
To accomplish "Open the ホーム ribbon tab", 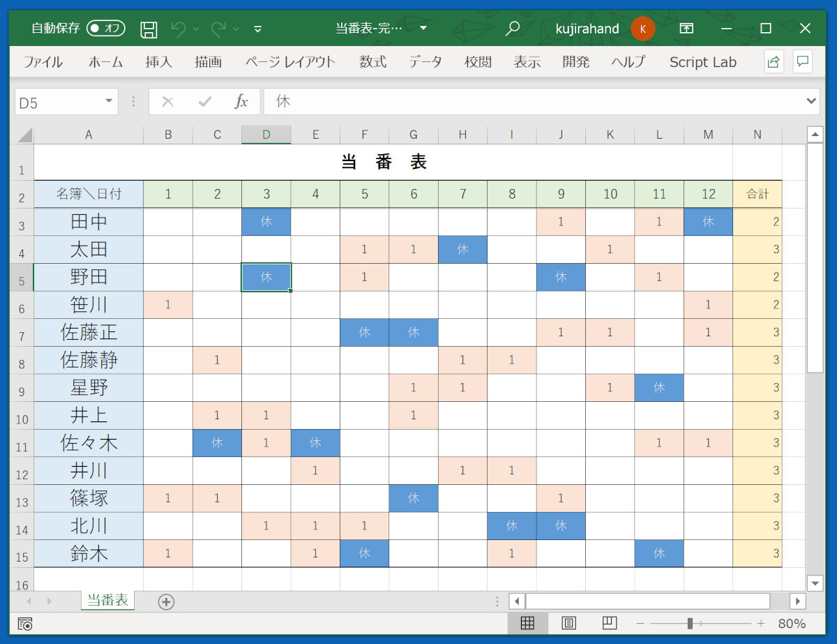I will (105, 61).
